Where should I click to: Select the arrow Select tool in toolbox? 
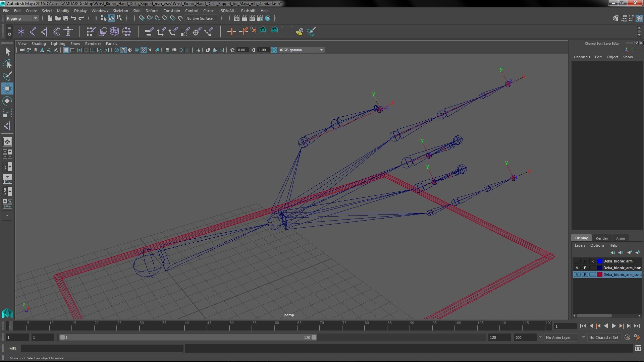click(7, 51)
